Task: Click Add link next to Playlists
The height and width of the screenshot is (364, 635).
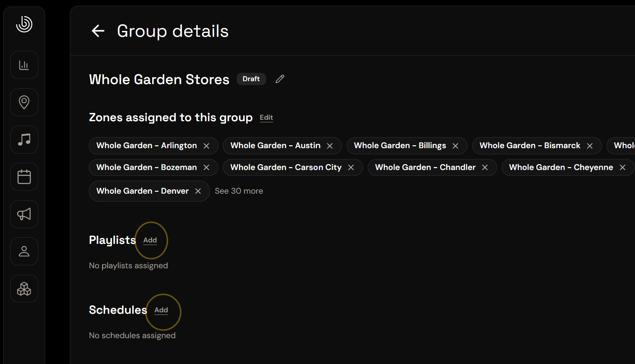Action: 150,240
